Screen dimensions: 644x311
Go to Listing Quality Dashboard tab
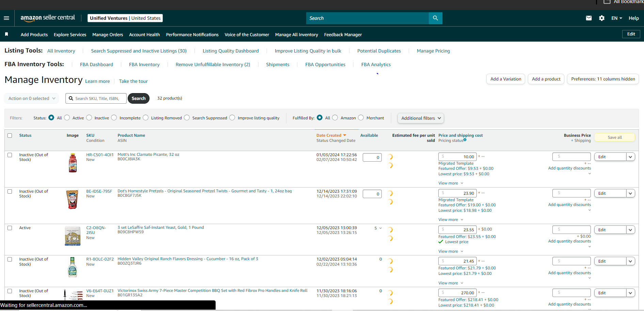click(x=231, y=51)
